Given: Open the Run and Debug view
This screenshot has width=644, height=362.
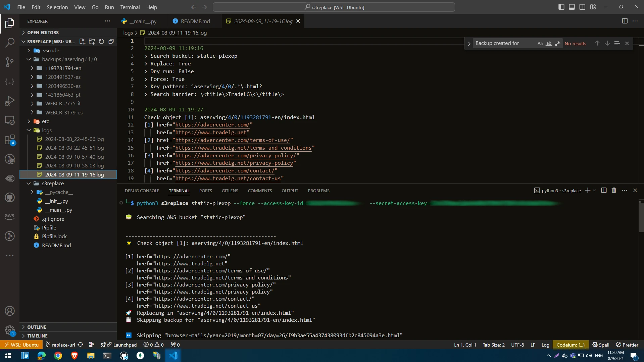Looking at the screenshot, I should point(10,101).
